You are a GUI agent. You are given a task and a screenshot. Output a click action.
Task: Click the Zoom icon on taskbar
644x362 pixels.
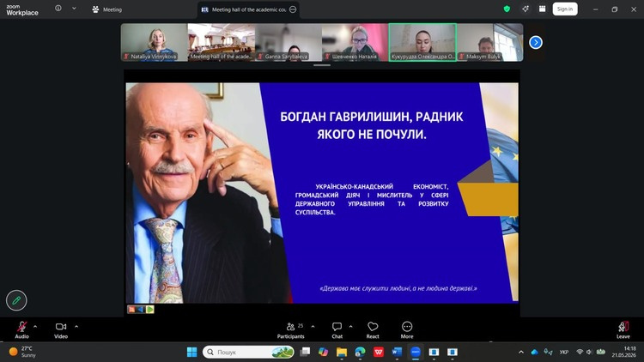point(416,353)
